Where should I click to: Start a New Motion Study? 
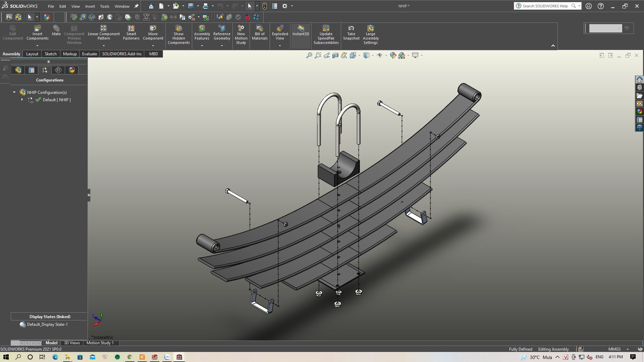pyautogui.click(x=241, y=35)
